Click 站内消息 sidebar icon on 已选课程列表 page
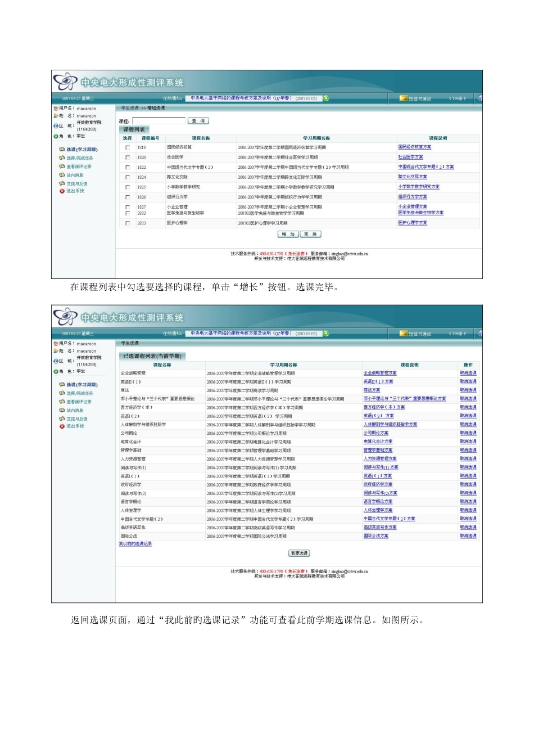Viewport: 534px width, 756px height. [x=62, y=410]
